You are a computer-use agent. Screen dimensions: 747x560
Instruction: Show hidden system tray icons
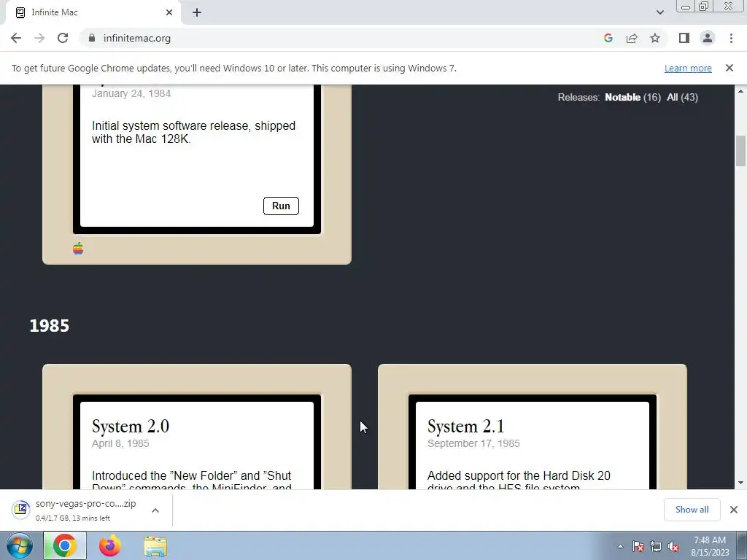pyautogui.click(x=620, y=547)
